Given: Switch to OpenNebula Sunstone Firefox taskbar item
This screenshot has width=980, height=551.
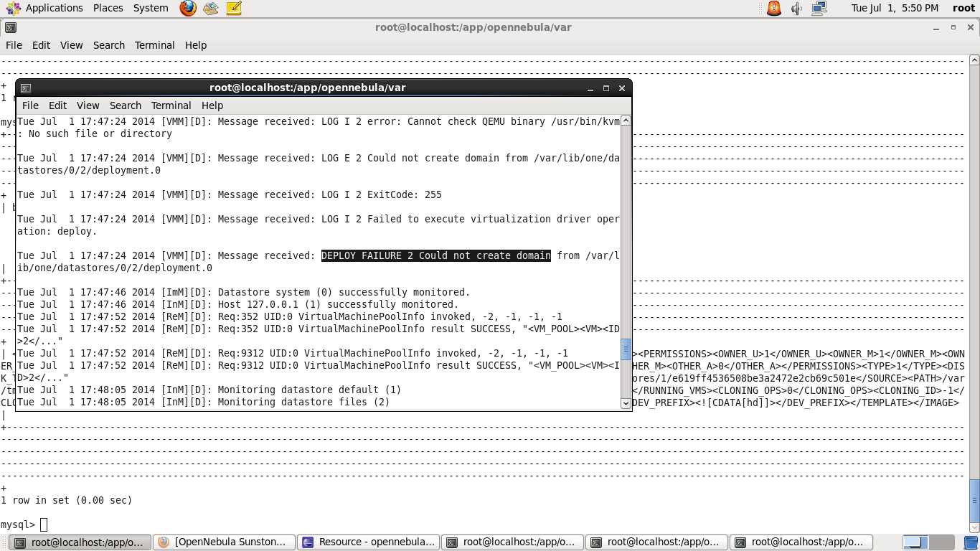Looking at the screenshot, I should pos(224,542).
